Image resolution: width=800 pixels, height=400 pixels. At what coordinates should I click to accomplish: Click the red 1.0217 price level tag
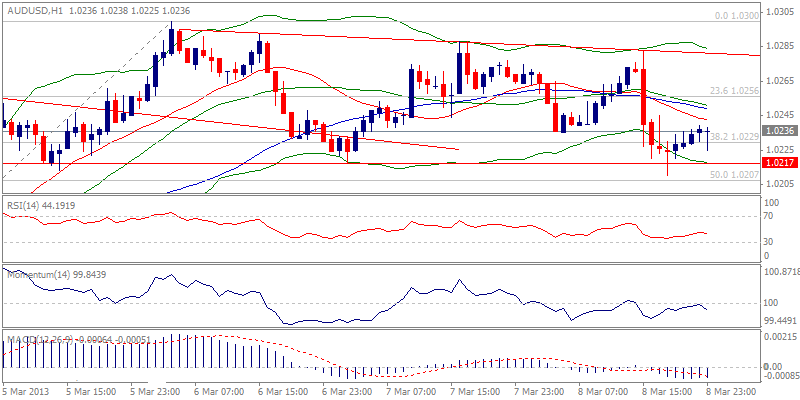pos(778,162)
